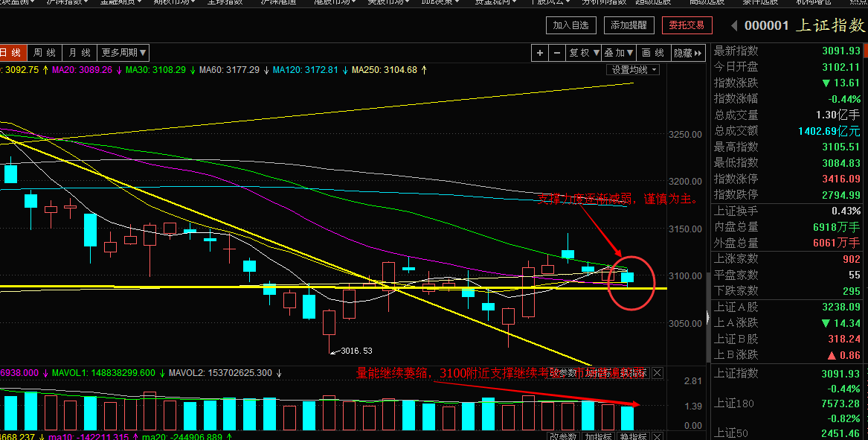The width and height of the screenshot is (868, 440).
Task: Close volume indicator panel with X
Action: [x=657, y=373]
